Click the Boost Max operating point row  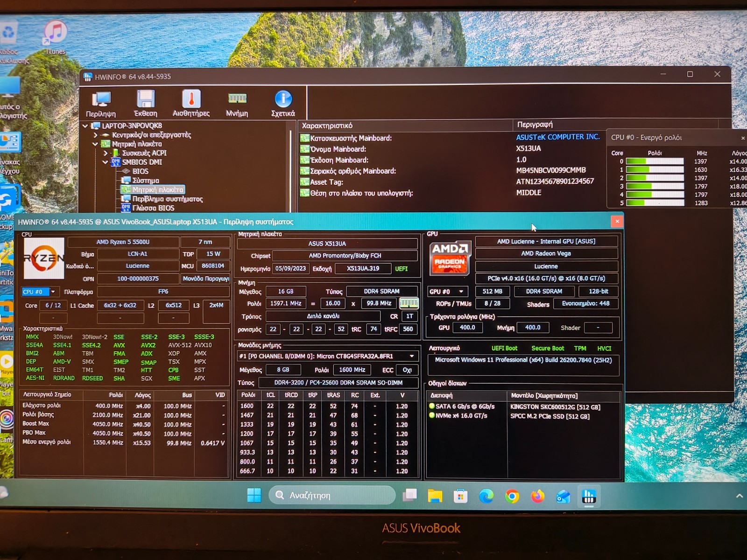click(124, 424)
